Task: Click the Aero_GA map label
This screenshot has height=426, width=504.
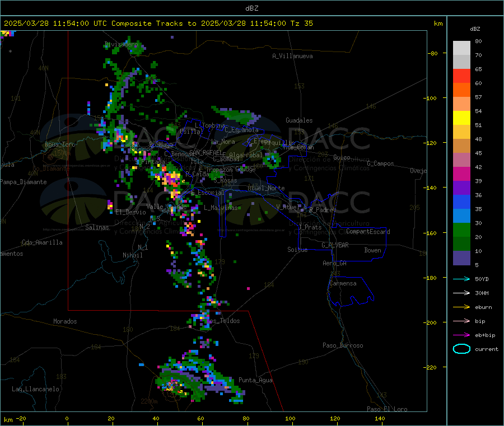Action: (x=335, y=263)
